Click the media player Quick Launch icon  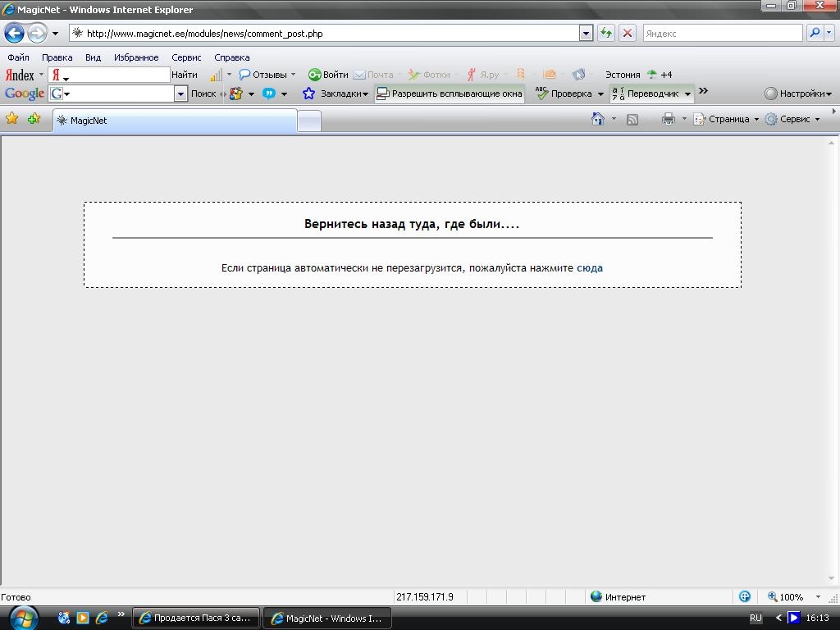pos(83,618)
